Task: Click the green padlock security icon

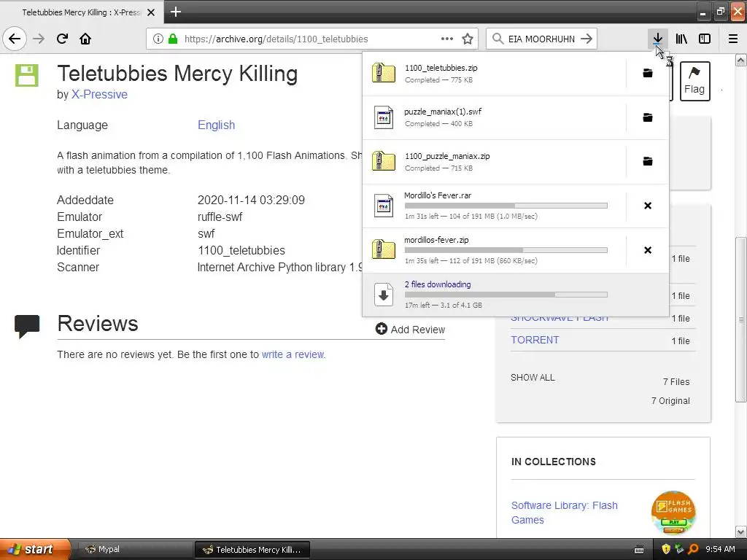Action: 172,39
